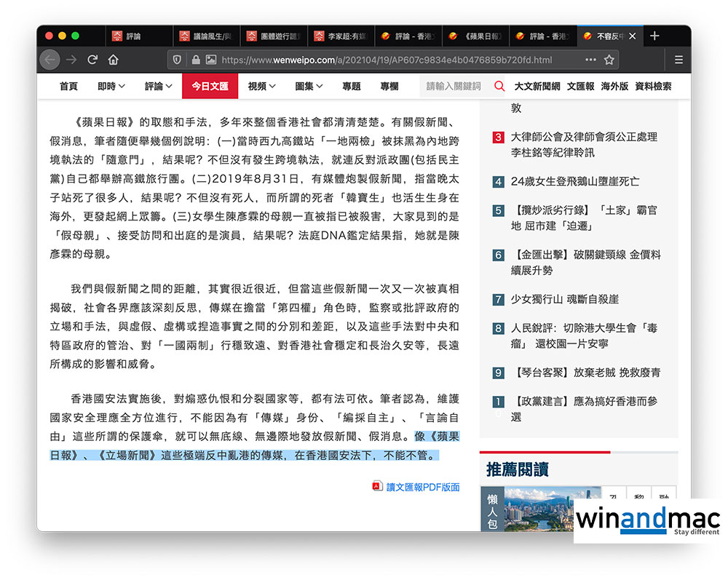Open the page actions three-dot menu
728x580 pixels.
click(x=590, y=60)
